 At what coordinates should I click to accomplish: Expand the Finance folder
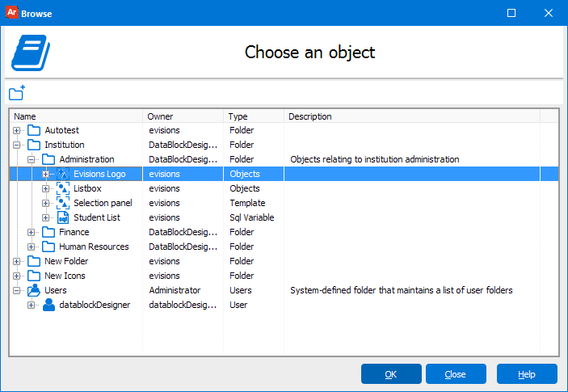pos(32,232)
